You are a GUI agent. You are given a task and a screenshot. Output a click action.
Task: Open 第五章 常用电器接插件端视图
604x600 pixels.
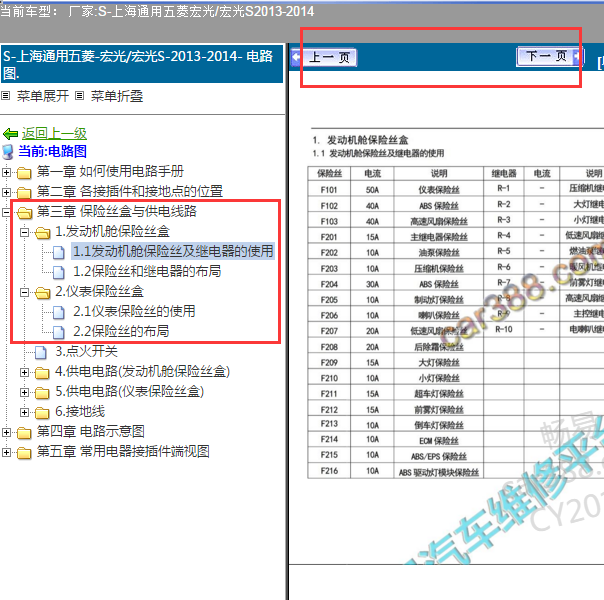coord(123,452)
